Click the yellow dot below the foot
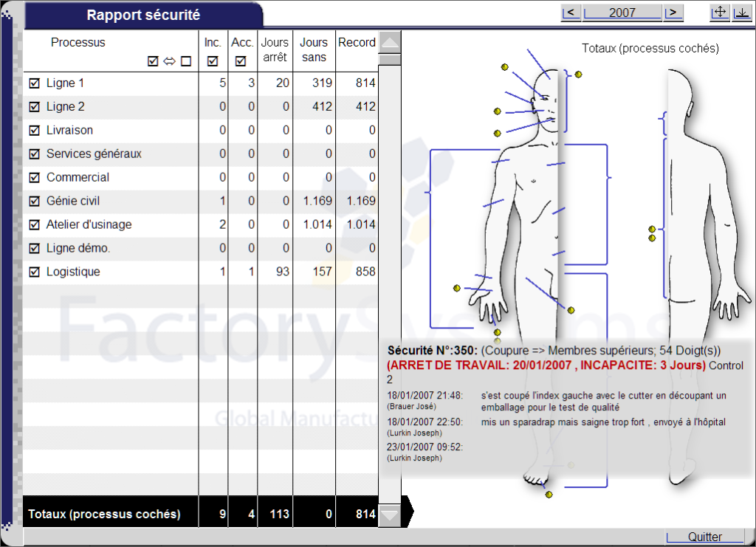Viewport: 756px width, 547px height. pyautogui.click(x=549, y=495)
